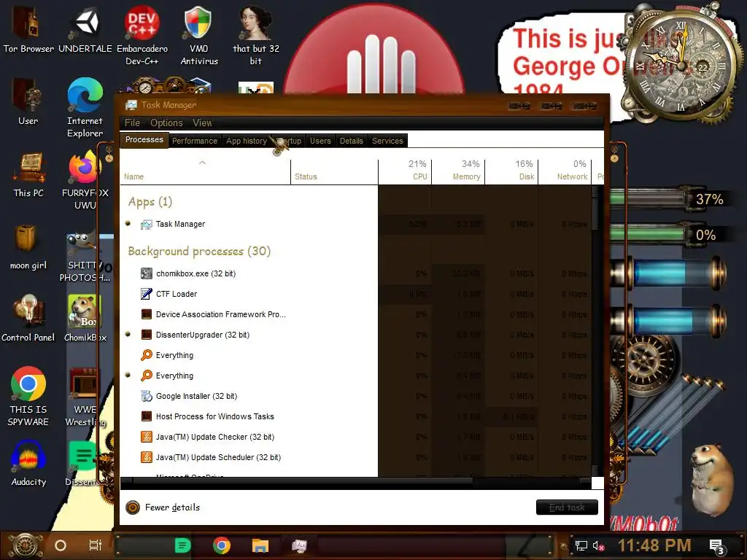Click the 37% green gauge widget
Image resolution: width=747 pixels, height=560 pixels.
coord(671,199)
